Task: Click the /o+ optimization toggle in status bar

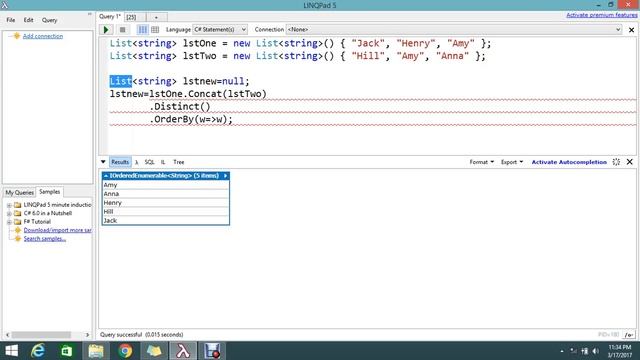Action: click(629, 335)
